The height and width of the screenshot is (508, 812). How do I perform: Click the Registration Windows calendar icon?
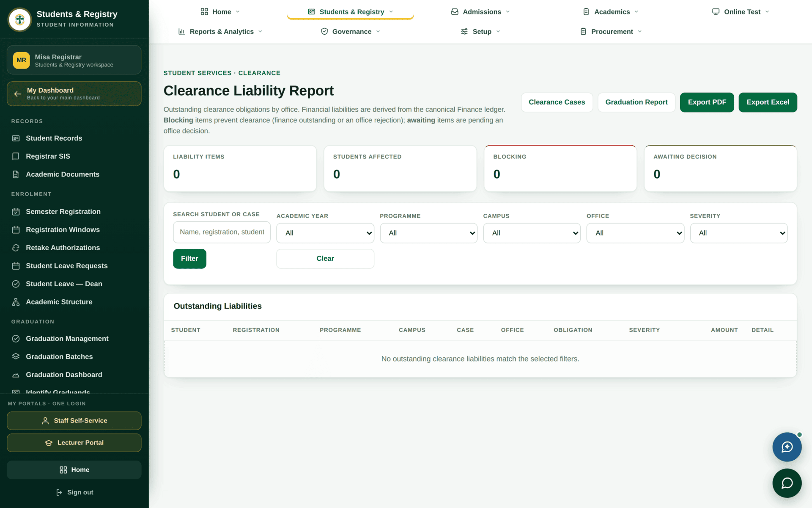[x=16, y=230]
